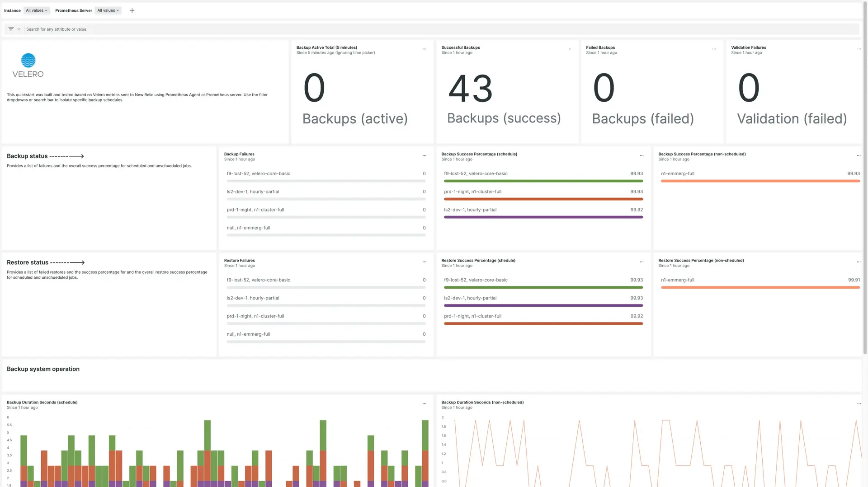Open the Instance filter dropdown
The height and width of the screenshot is (487, 868).
36,10
